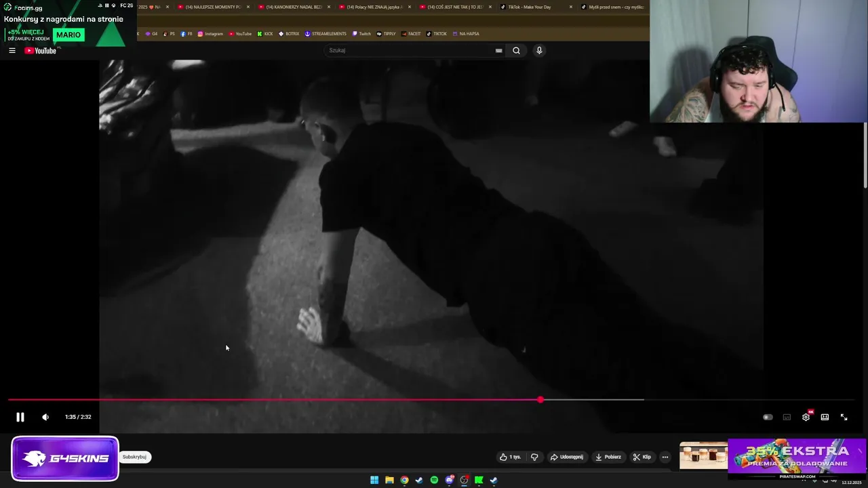Open the PS bookmark
The height and width of the screenshot is (488, 868).
[x=169, y=33]
